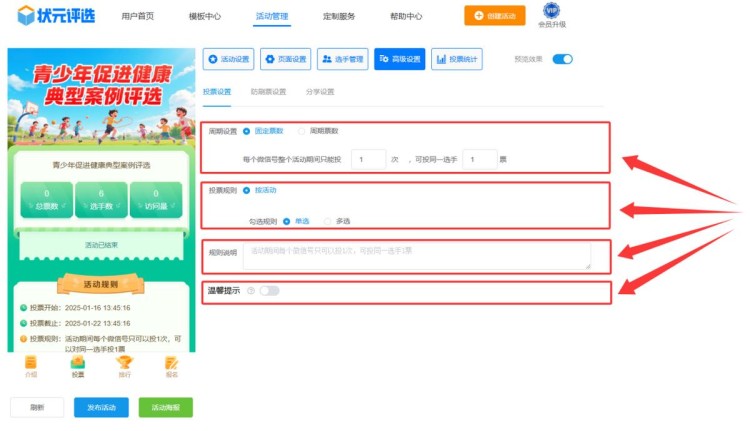Open 模板中心 in top navigation
750x431 pixels.
click(205, 17)
